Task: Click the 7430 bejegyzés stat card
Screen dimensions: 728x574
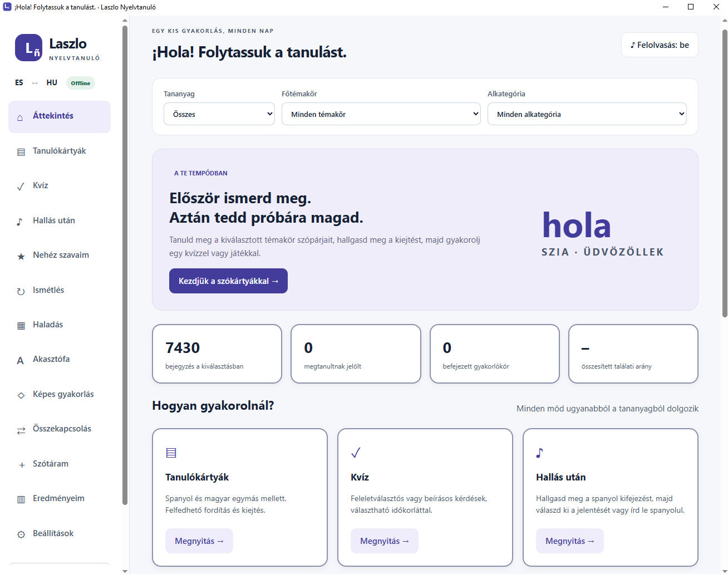Action: [x=217, y=354]
